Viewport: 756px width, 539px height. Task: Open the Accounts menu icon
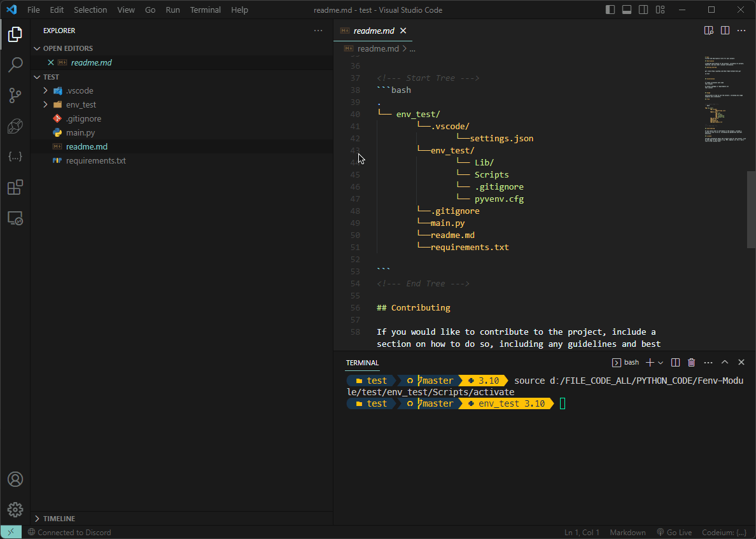(15, 479)
